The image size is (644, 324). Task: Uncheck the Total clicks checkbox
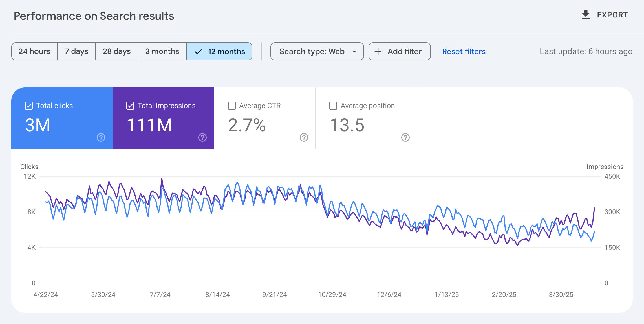click(x=28, y=106)
